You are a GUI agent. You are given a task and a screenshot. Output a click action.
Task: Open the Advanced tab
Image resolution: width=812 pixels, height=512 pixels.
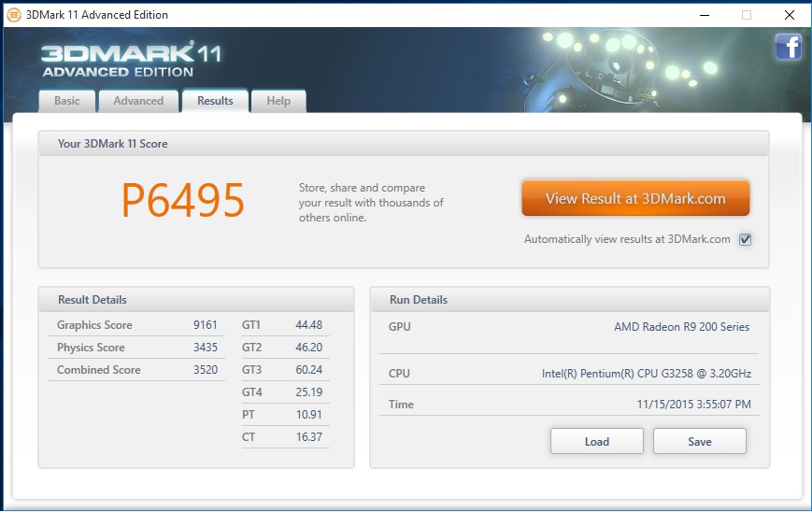coord(138,101)
